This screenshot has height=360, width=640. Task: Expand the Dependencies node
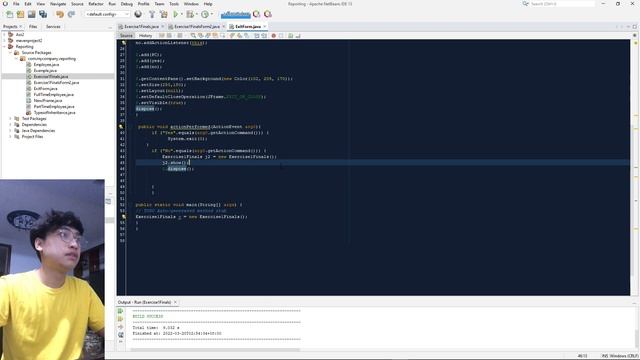click(x=11, y=124)
